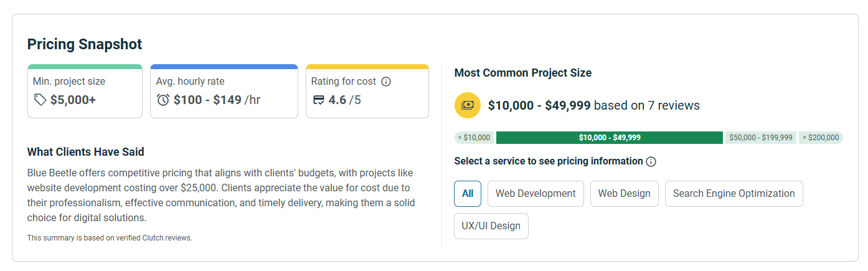Click the price tag icon beside $5,000+
The image size is (868, 271).
coord(40,100)
